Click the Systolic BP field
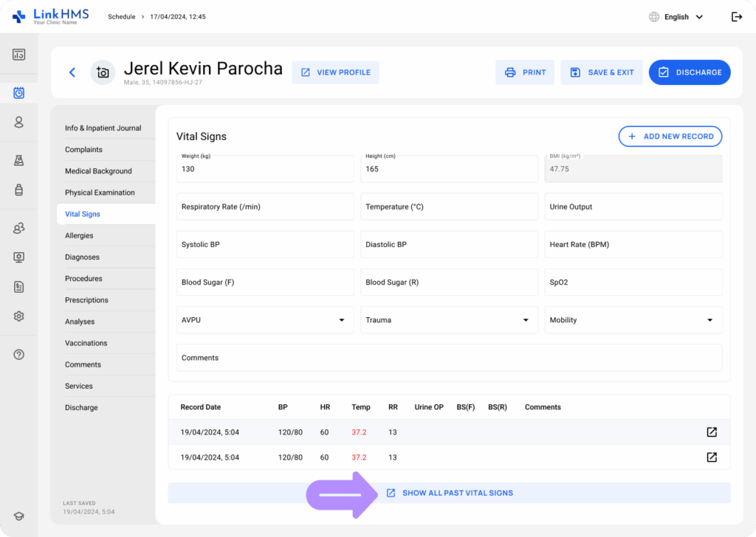Viewport: 756px width, 537px height. (265, 244)
